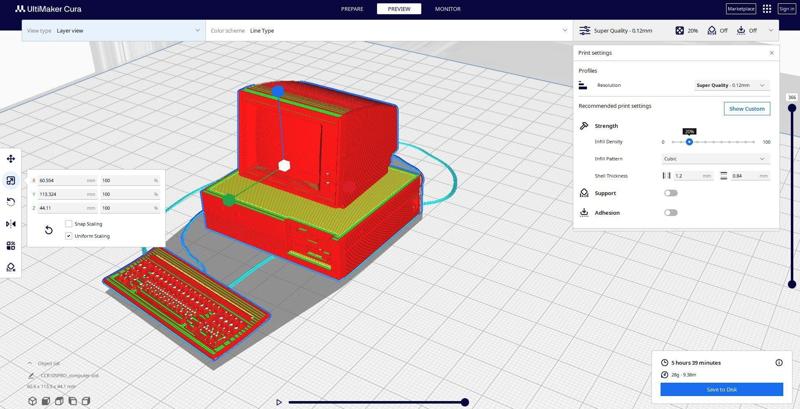Click Save to Disk
The width and height of the screenshot is (800, 409).
pyautogui.click(x=721, y=390)
